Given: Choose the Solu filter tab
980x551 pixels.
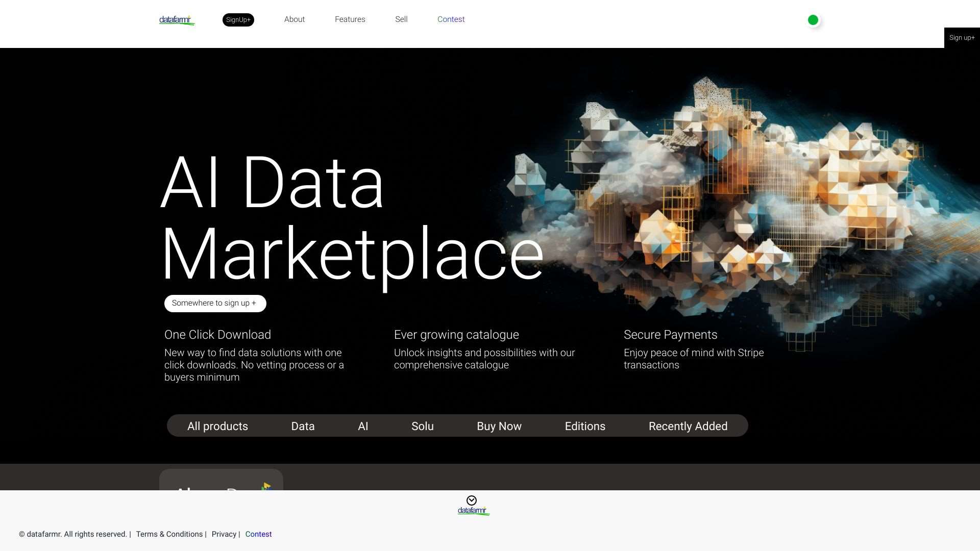Looking at the screenshot, I should click(x=422, y=426).
